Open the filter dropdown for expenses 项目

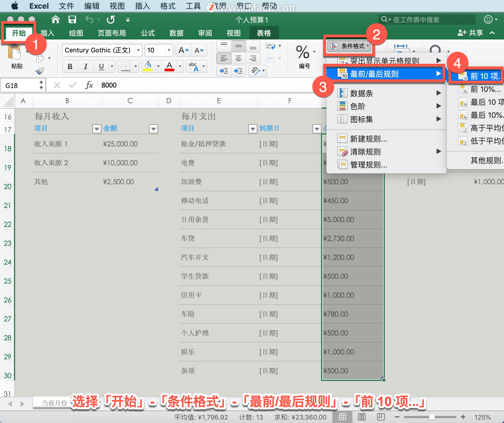253,129
